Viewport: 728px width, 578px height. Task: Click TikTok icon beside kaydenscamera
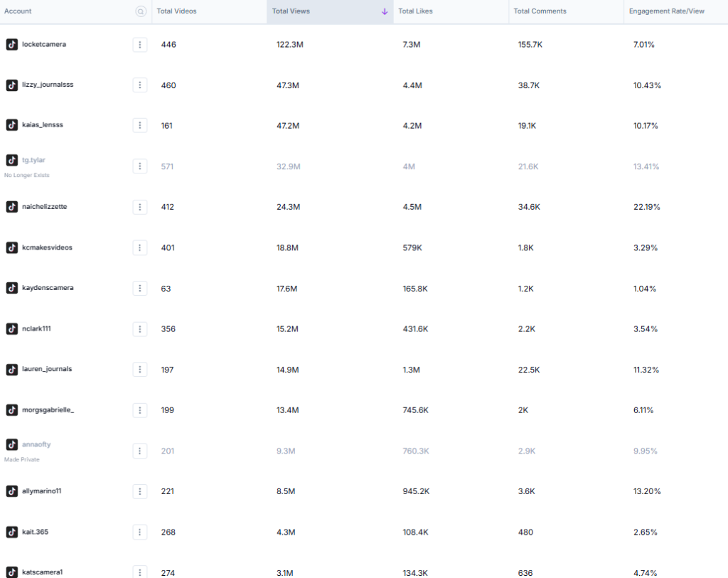pyautogui.click(x=11, y=288)
